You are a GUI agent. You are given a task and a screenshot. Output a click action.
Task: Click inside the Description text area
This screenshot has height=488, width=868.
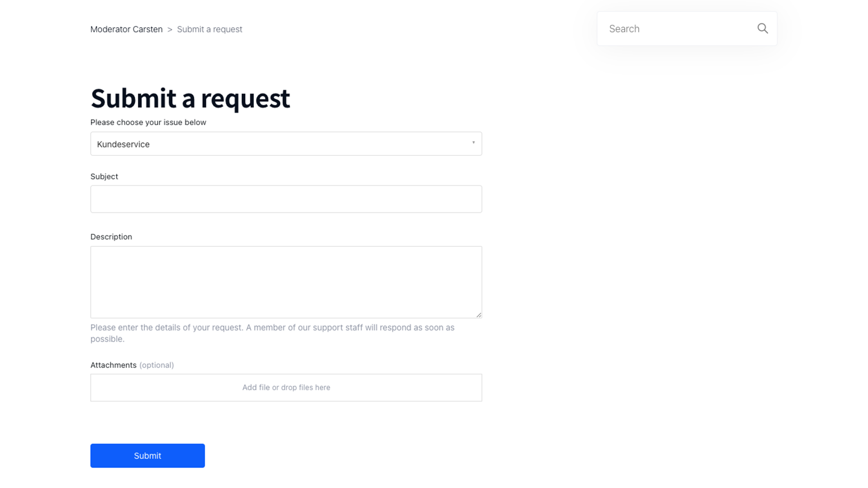click(286, 282)
